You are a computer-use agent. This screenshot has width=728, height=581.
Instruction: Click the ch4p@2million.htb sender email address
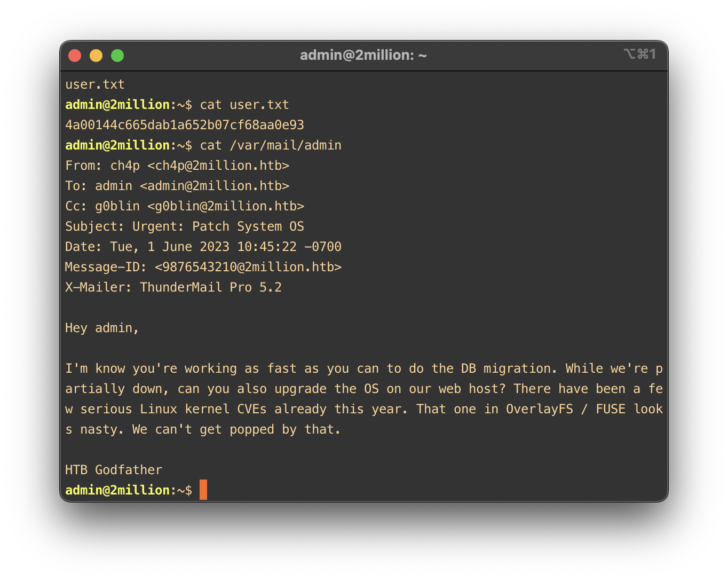(218, 166)
